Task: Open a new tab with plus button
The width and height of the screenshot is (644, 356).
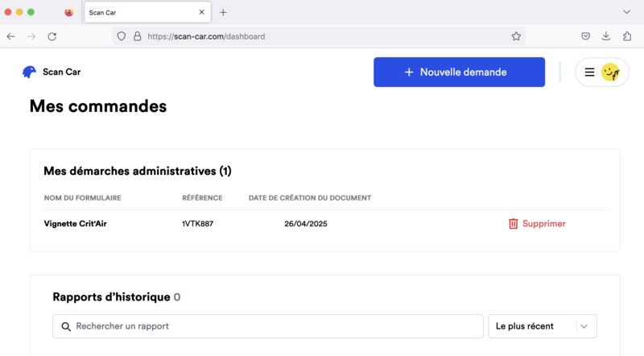Action: tap(223, 12)
